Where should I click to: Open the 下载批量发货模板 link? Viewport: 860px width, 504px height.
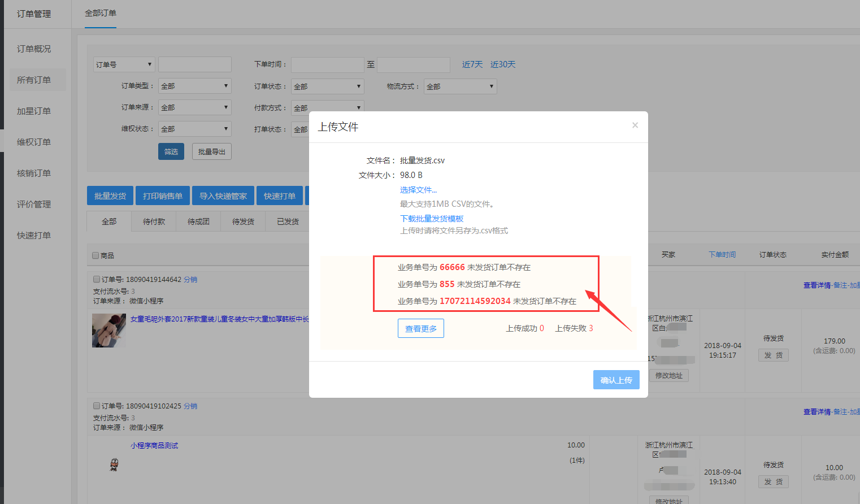[432, 219]
